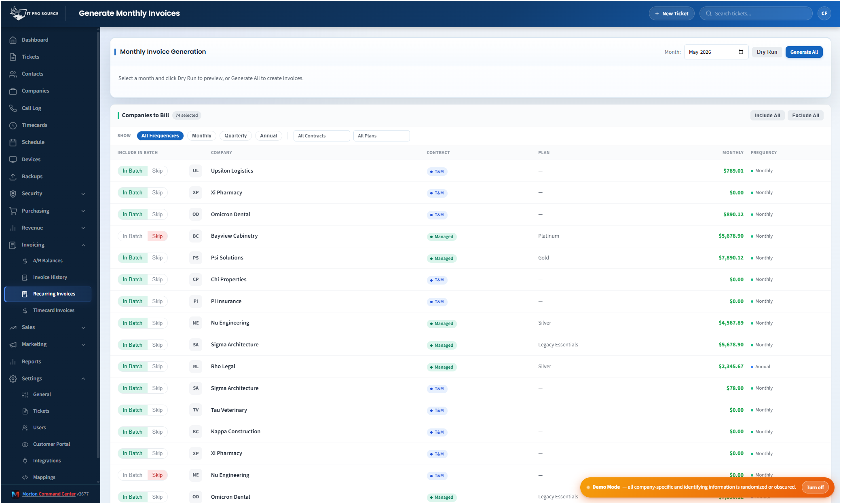Click the Users people icon under Settings
This screenshot has height=504, width=841.
click(x=25, y=428)
